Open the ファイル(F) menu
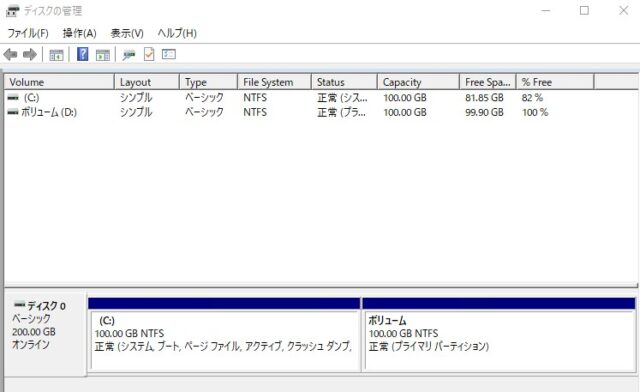Image resolution: width=640 pixels, height=392 pixels. (x=28, y=33)
